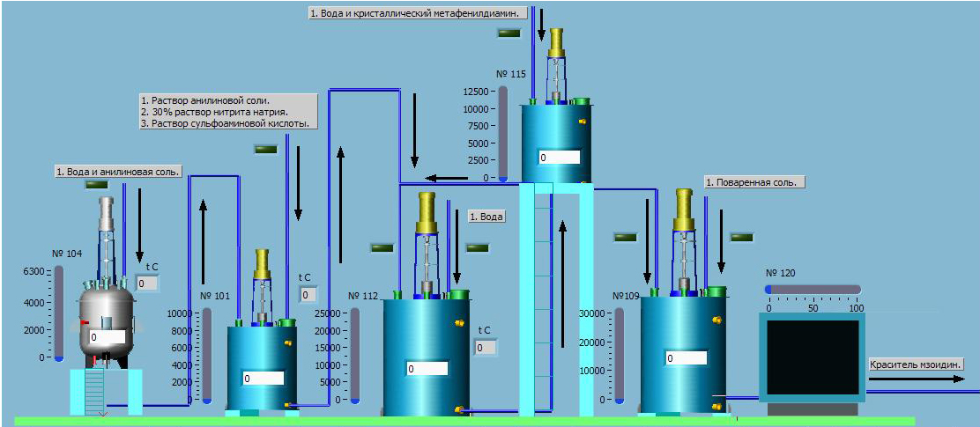
Task: Click the 50 mark on №120 scale
Action: point(813,308)
